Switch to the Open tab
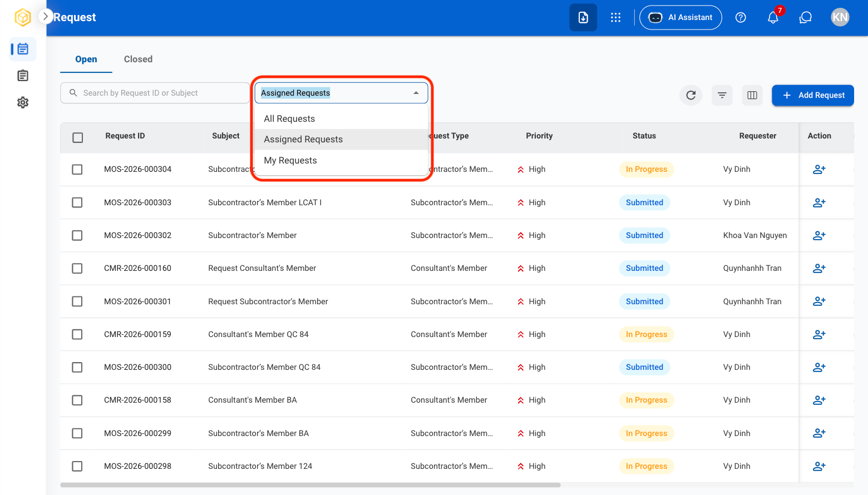 pyautogui.click(x=86, y=60)
